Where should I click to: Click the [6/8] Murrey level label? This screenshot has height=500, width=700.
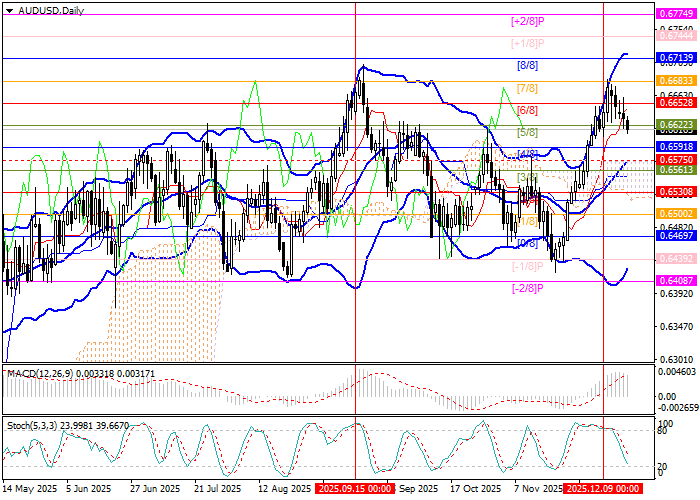click(527, 110)
